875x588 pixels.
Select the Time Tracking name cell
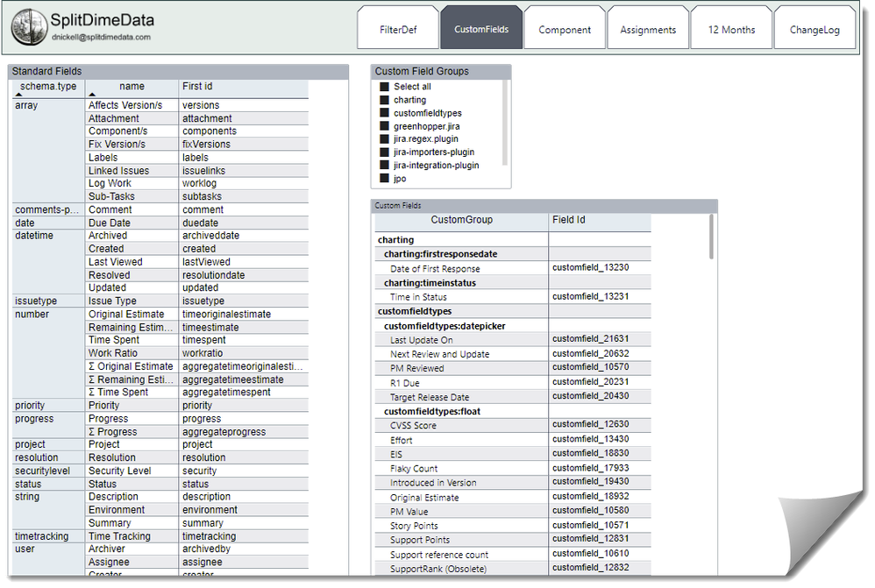point(132,536)
